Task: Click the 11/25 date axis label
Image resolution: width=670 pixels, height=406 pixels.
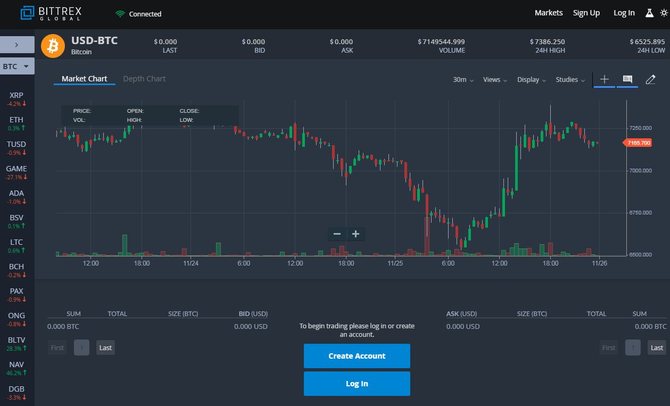Action: (395, 263)
